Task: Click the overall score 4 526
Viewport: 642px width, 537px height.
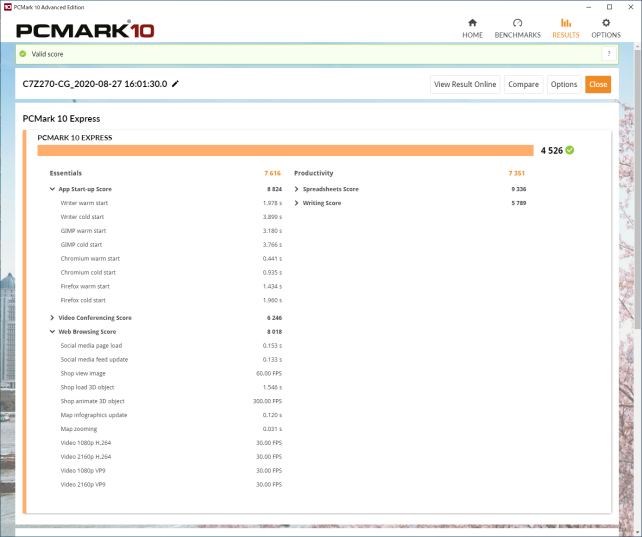Action: tap(552, 151)
